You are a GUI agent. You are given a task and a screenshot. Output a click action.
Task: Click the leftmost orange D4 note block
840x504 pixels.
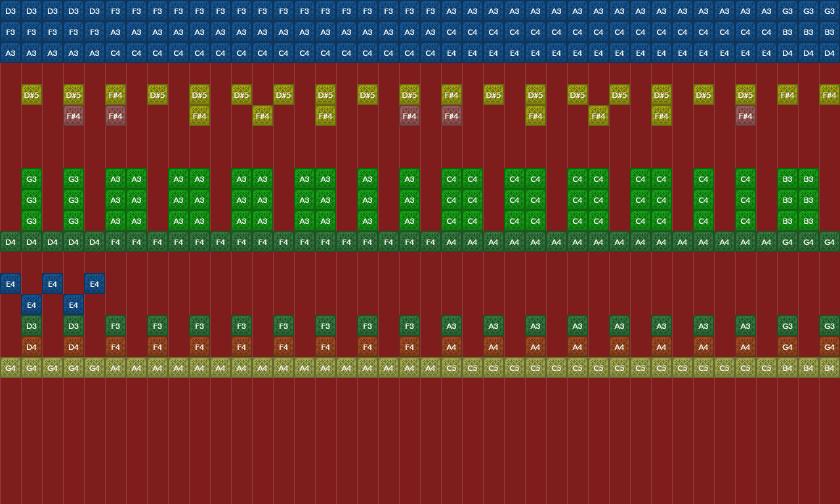pyautogui.click(x=31, y=347)
